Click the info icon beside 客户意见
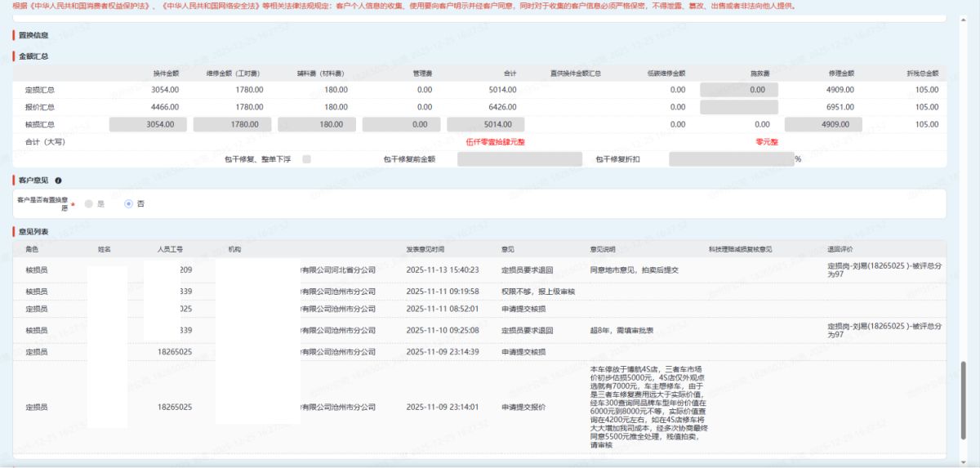Viewport: 980px width, 468px height. pyautogui.click(x=58, y=180)
